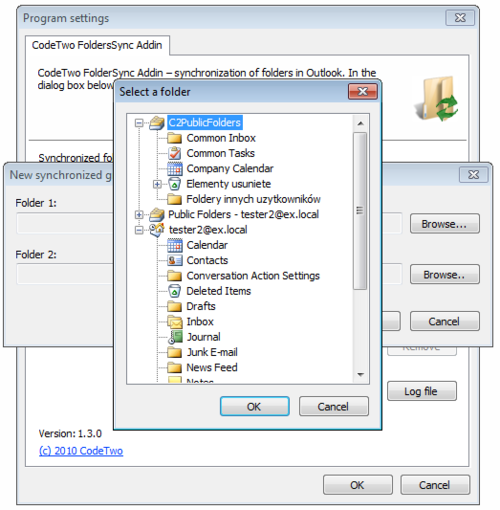Close the Select a folder dialog
Viewport: 500px width, 510px height.
pyautogui.click(x=363, y=92)
